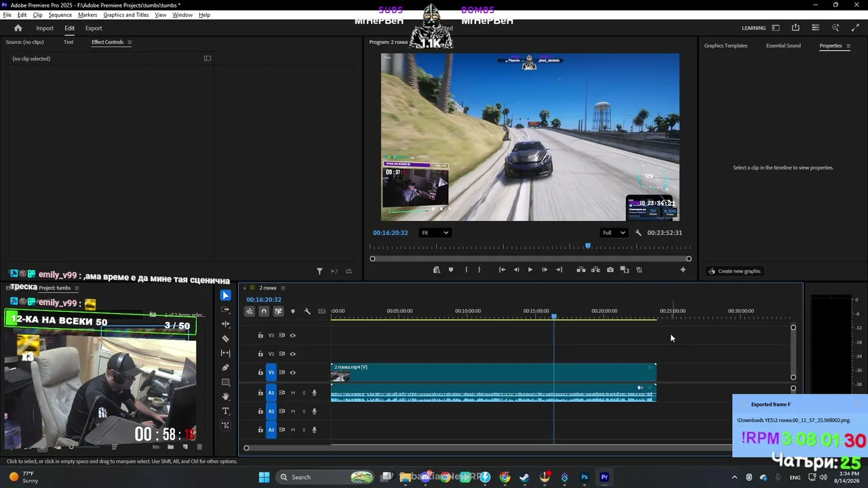Select the Razor tool
Viewport: 868px width, 488px height.
(226, 339)
